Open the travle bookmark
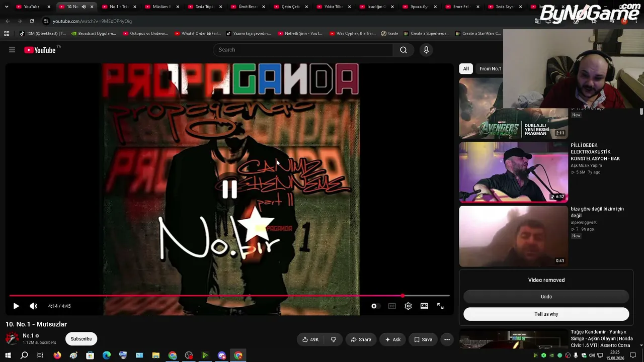 pyautogui.click(x=390, y=34)
